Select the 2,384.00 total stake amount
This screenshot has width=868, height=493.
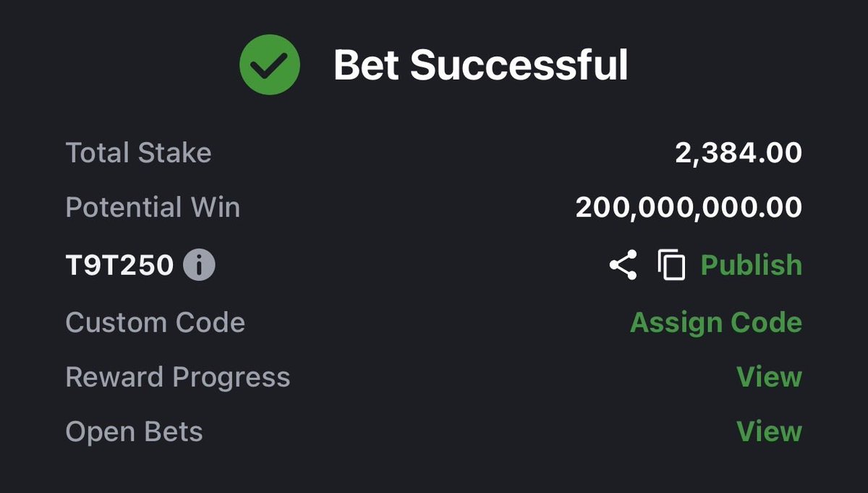pyautogui.click(x=739, y=153)
